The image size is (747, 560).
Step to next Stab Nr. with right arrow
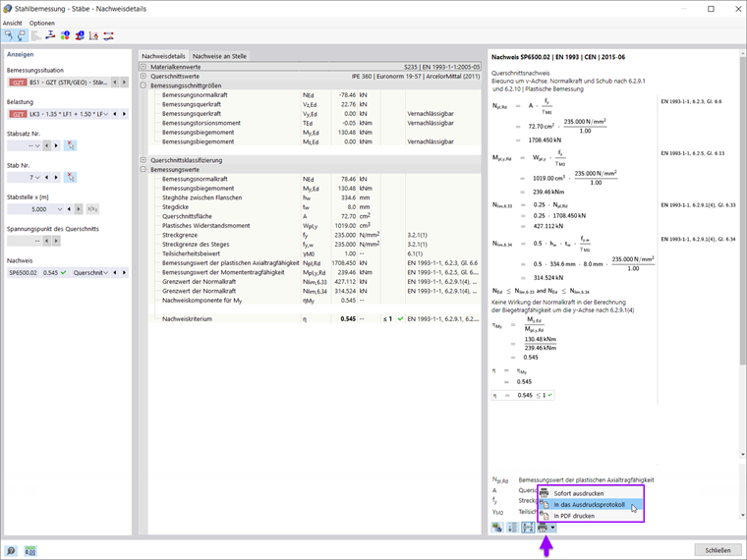click(x=56, y=178)
